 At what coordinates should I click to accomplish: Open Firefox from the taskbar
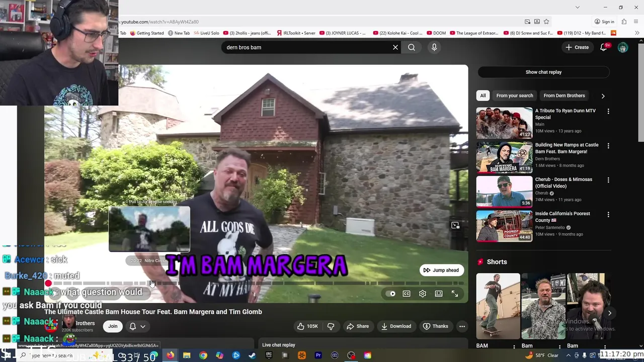171,355
